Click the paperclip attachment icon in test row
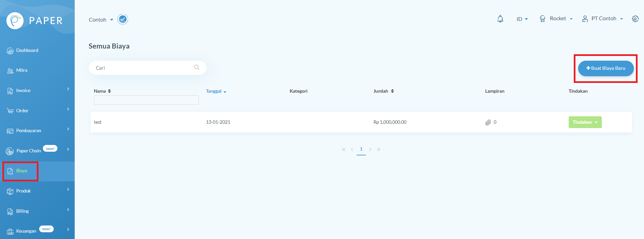This screenshot has width=644, height=239. pyautogui.click(x=488, y=122)
